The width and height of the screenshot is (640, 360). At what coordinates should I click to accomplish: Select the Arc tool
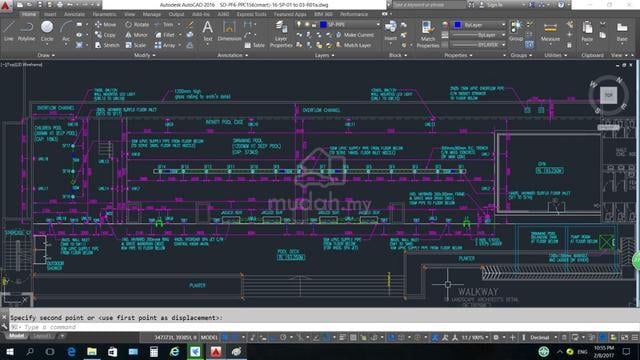coord(65,31)
